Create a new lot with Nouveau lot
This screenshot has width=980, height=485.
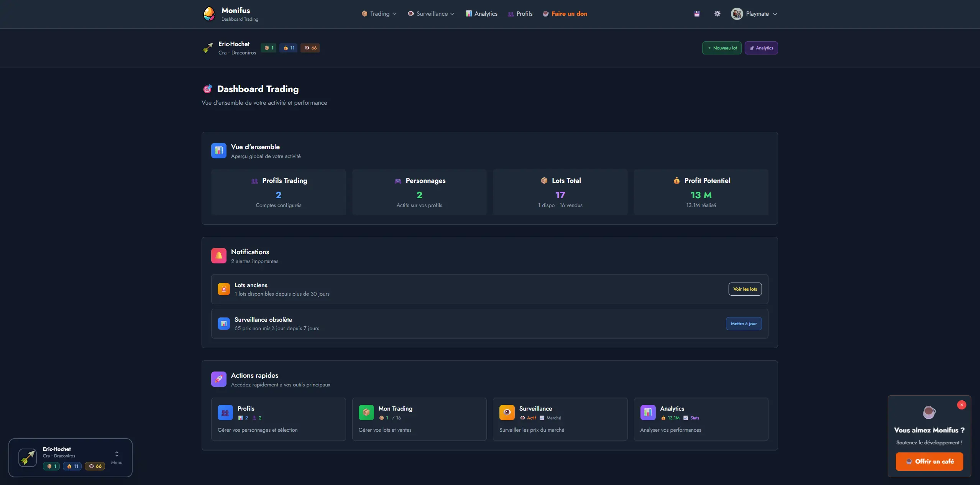pyautogui.click(x=721, y=48)
